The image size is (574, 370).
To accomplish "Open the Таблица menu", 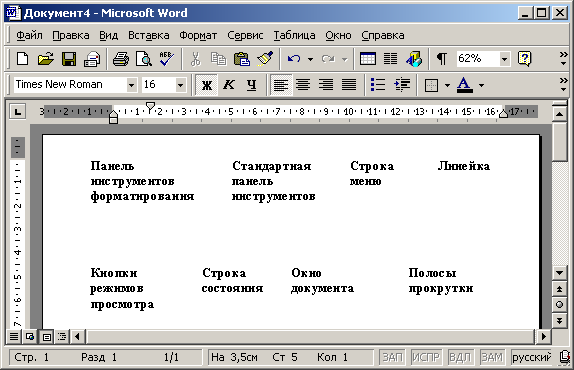I will [x=294, y=35].
